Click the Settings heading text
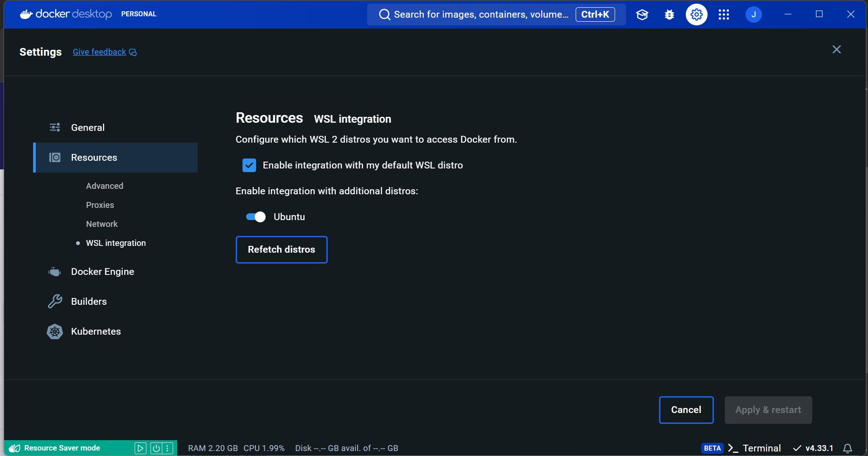The image size is (868, 456). [x=40, y=52]
